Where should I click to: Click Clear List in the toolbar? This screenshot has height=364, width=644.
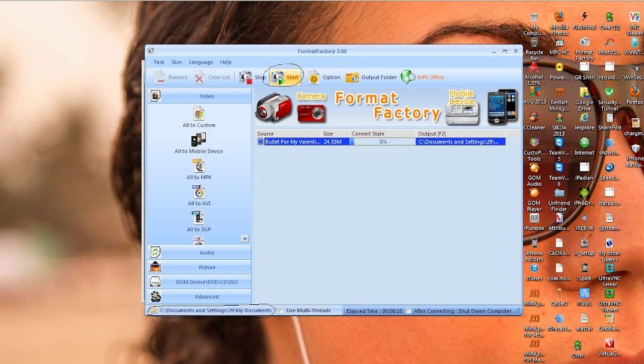pyautogui.click(x=212, y=77)
